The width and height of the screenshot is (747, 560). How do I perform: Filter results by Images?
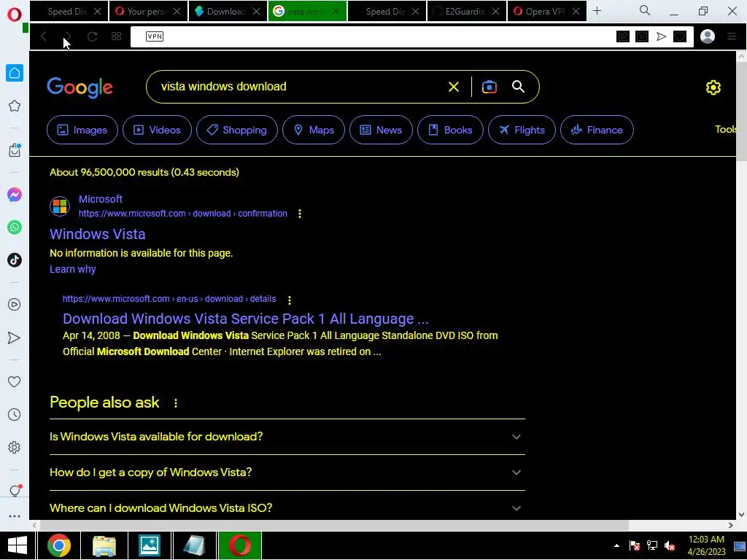click(x=82, y=130)
